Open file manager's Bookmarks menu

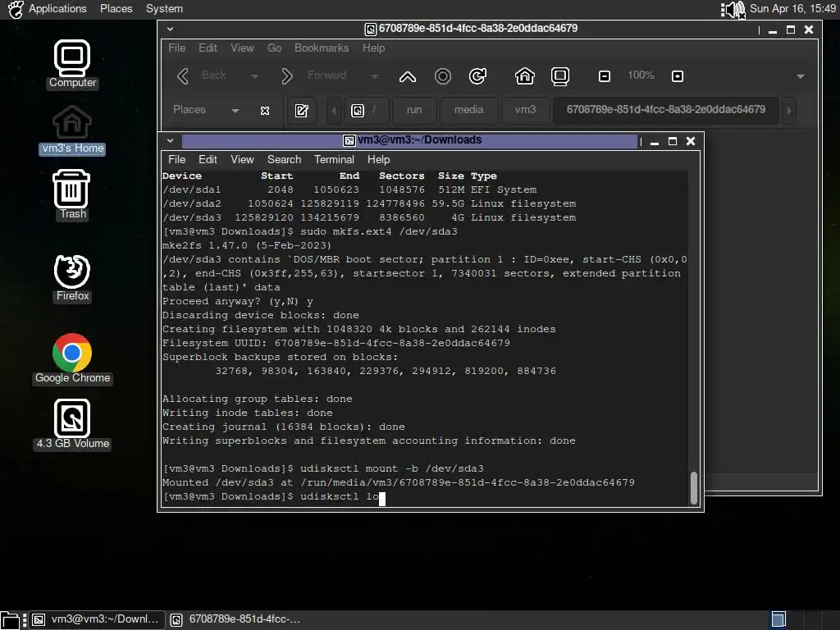coord(322,48)
